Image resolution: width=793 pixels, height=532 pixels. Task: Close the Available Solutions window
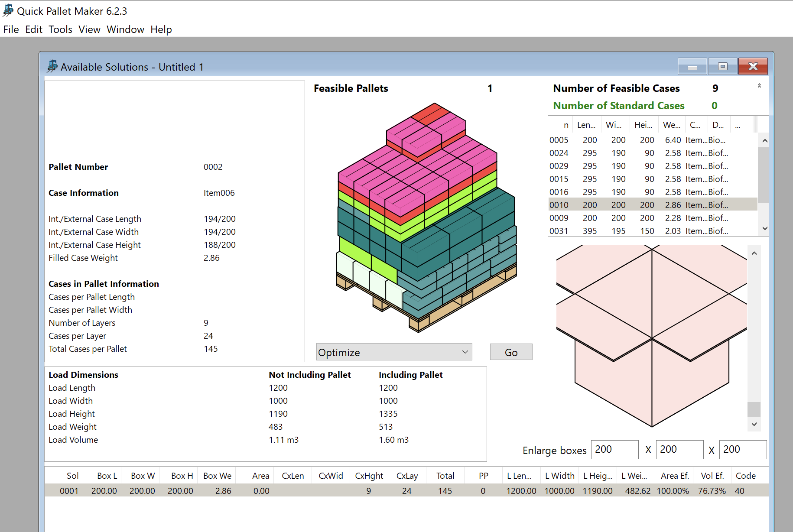click(753, 67)
